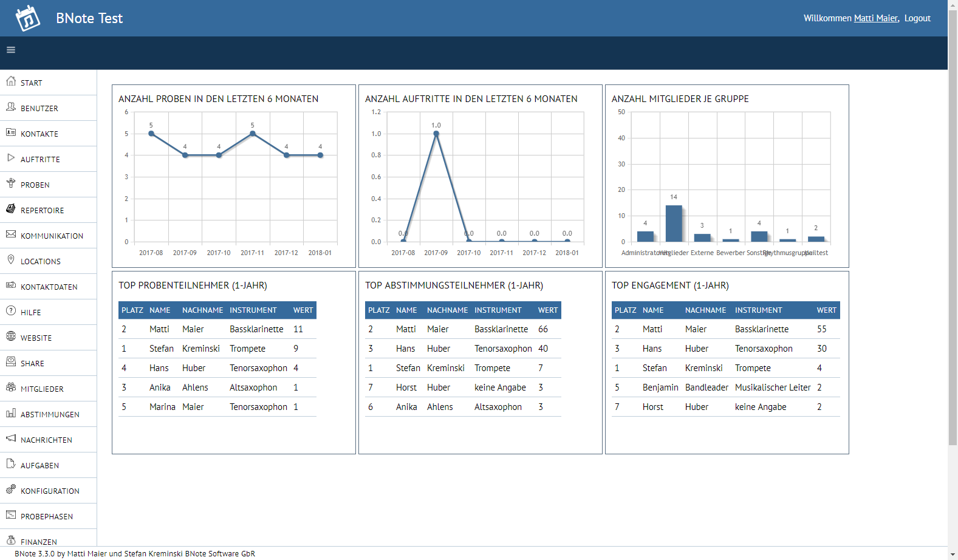Click Altsaxophon in Probenteilnehmer table
The width and height of the screenshot is (958, 560).
pos(253,388)
